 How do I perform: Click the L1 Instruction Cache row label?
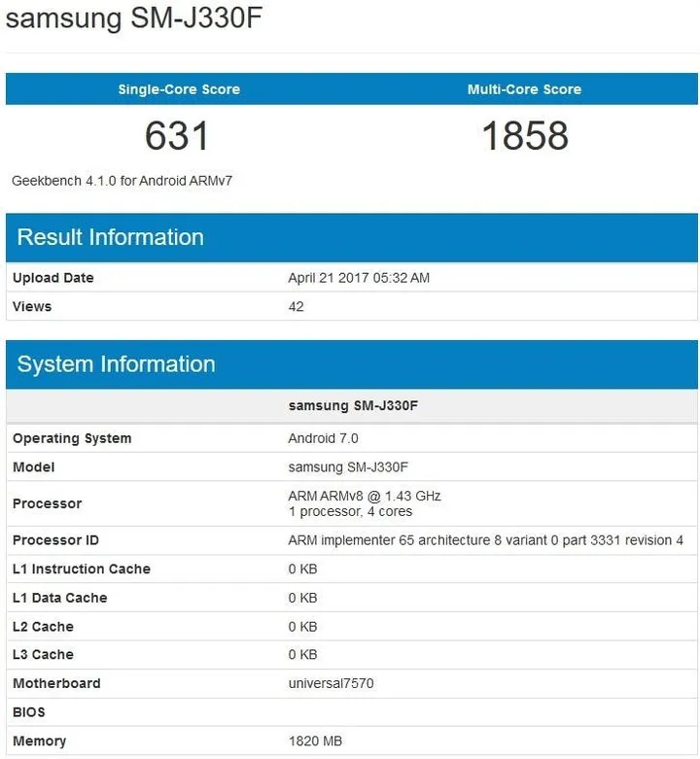click(82, 569)
